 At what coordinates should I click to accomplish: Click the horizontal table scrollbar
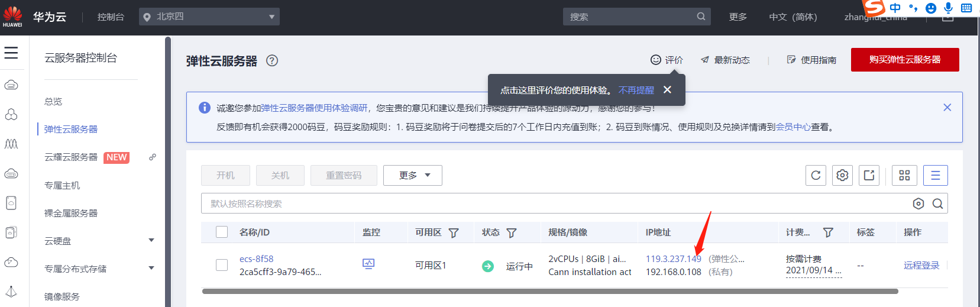pyautogui.click(x=550, y=291)
